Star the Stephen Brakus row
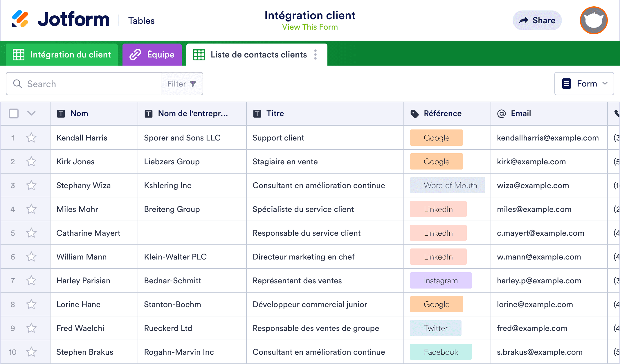The image size is (620, 364). 31,352
